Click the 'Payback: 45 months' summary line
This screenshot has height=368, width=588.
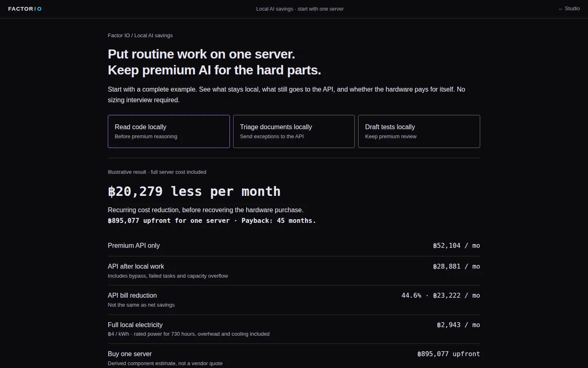tap(212, 220)
